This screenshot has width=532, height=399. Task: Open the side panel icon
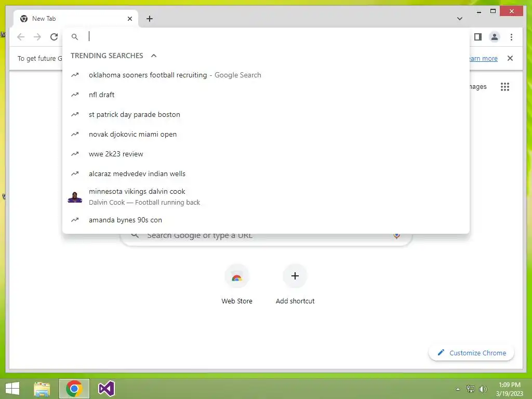click(x=478, y=37)
